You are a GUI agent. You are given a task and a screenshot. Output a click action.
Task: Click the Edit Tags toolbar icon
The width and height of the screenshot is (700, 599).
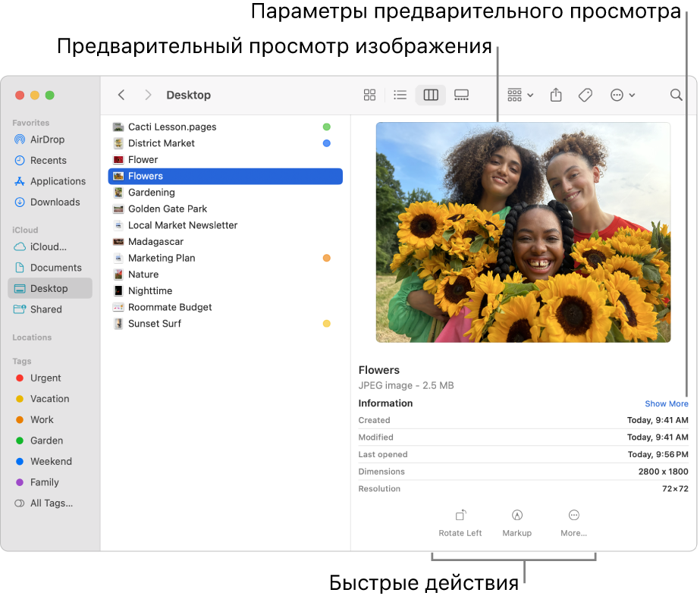[x=585, y=95]
